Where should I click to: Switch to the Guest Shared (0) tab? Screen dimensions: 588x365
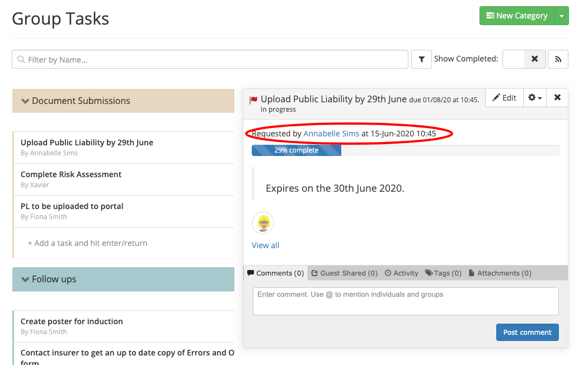point(345,273)
